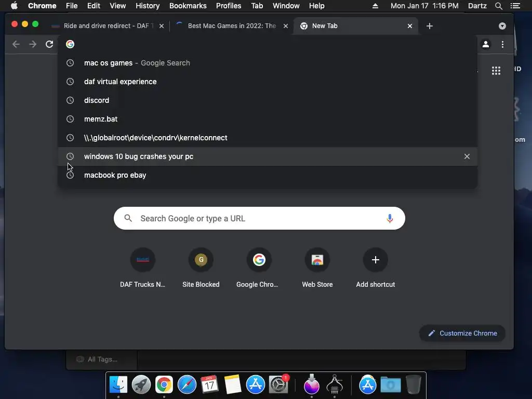
Task: Open Google Chrome from the Dock
Action: tap(164, 384)
